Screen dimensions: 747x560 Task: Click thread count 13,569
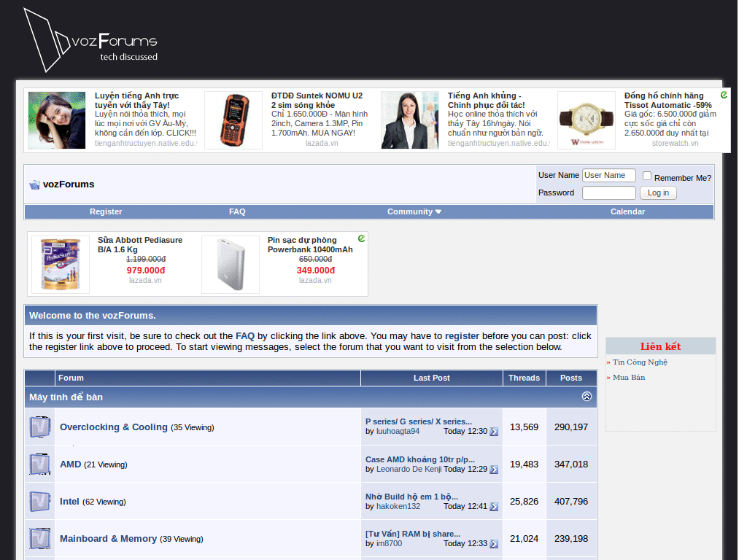524,427
